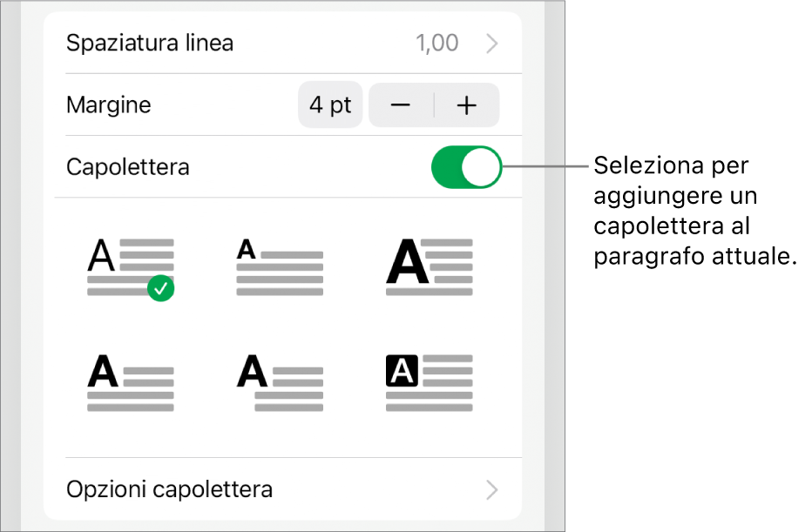The image size is (812, 532).
Task: Click the Capolettera label
Action: click(x=127, y=166)
